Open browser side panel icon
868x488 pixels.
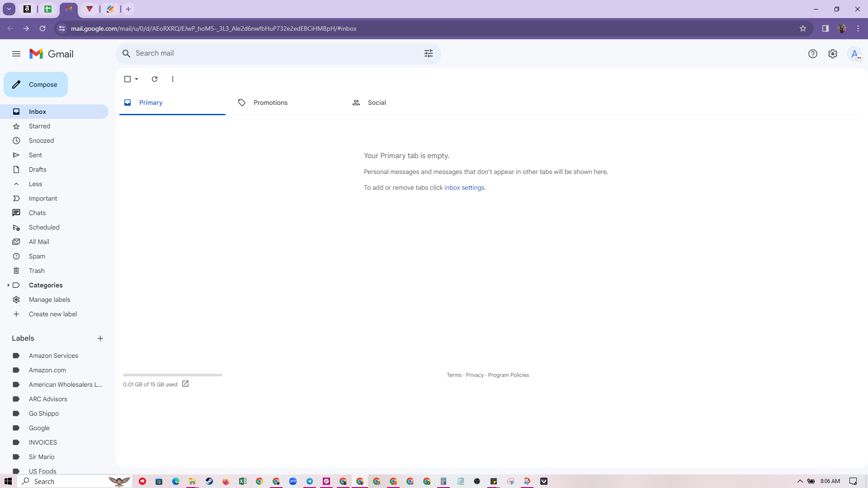(826, 28)
